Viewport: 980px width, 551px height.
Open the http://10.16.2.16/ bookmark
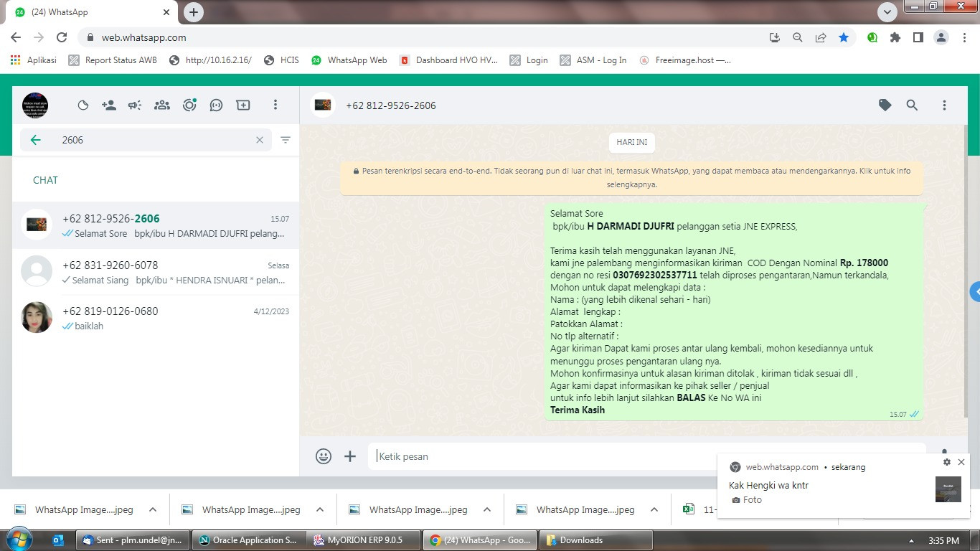point(210,60)
